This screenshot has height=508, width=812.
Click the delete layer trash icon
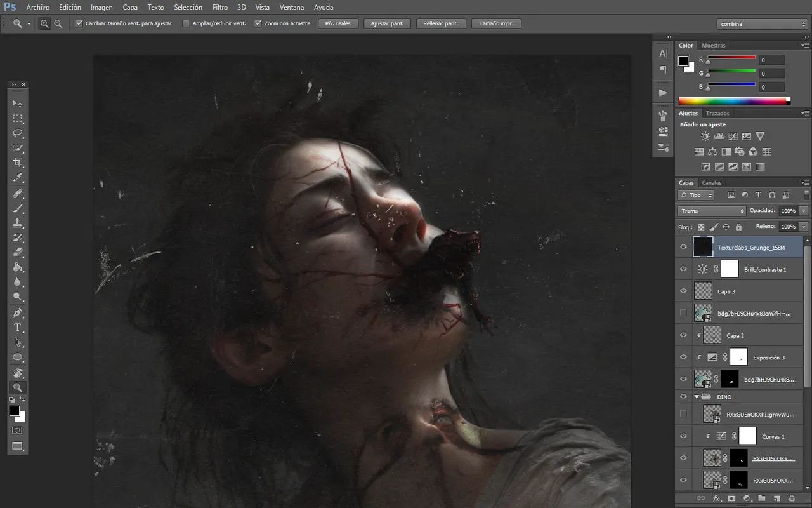click(x=792, y=498)
